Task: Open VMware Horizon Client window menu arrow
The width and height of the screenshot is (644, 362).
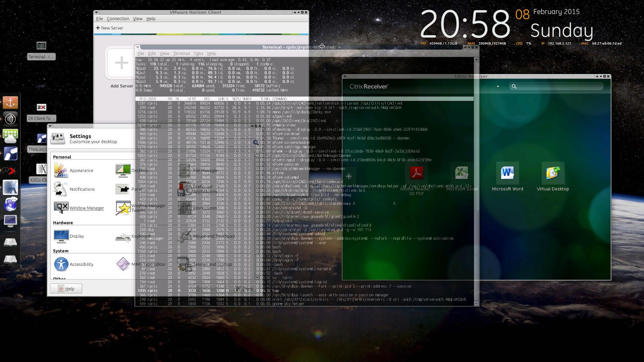Action: pyautogui.click(x=96, y=12)
